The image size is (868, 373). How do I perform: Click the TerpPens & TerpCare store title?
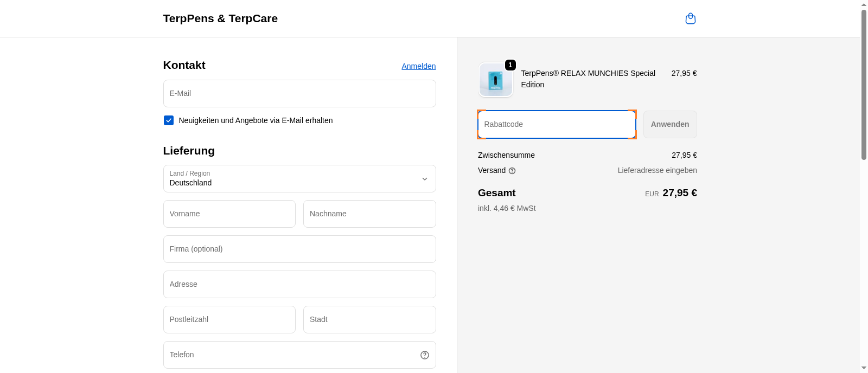220,18
